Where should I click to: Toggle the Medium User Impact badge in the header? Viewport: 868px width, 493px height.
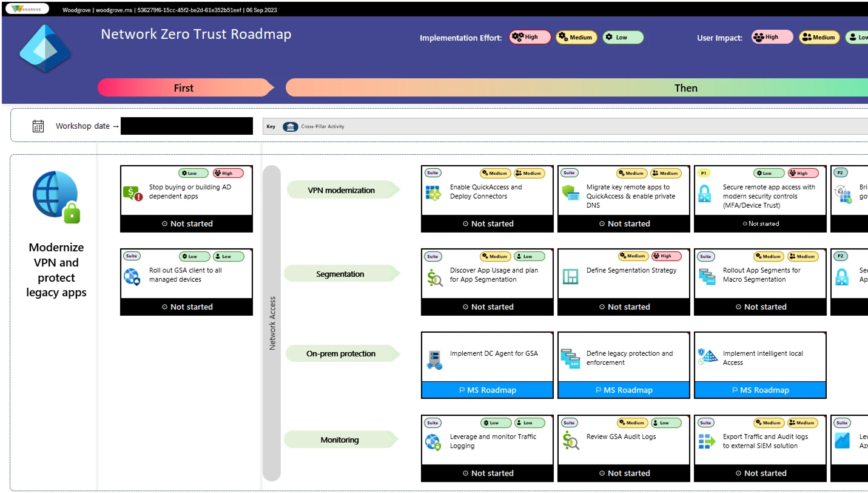(x=819, y=36)
